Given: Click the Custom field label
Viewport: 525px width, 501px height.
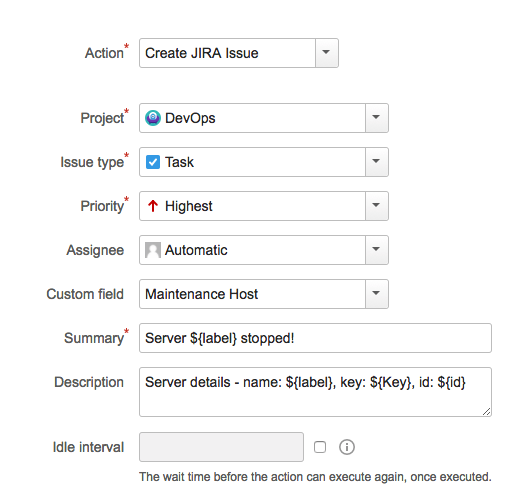Looking at the screenshot, I should coord(85,294).
